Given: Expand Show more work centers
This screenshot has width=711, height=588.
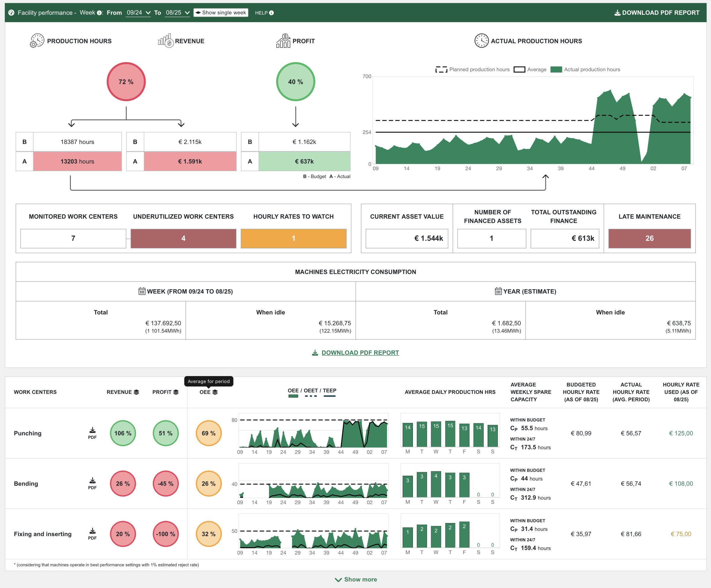Looking at the screenshot, I should click(x=356, y=579).
